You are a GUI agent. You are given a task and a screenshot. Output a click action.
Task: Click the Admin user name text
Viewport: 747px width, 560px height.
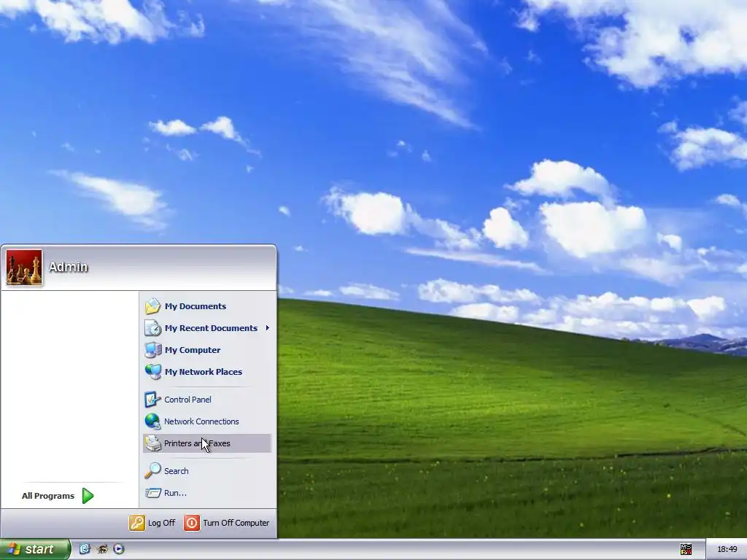click(68, 267)
